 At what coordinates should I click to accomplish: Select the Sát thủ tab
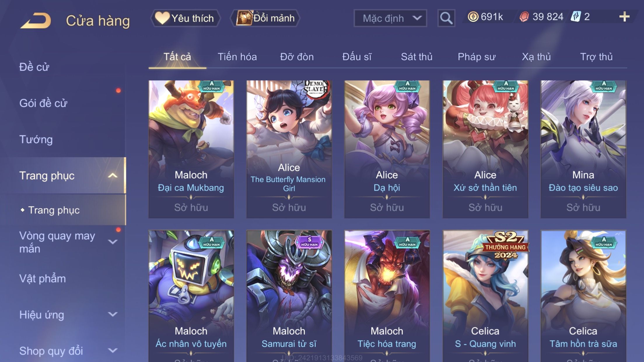(416, 57)
